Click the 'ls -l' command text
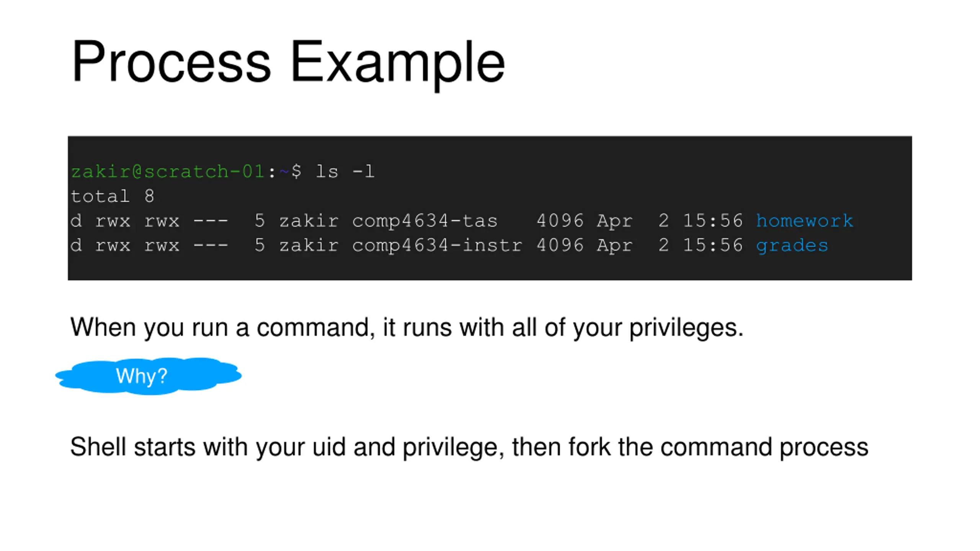This screenshot has width=980, height=551. (x=345, y=171)
